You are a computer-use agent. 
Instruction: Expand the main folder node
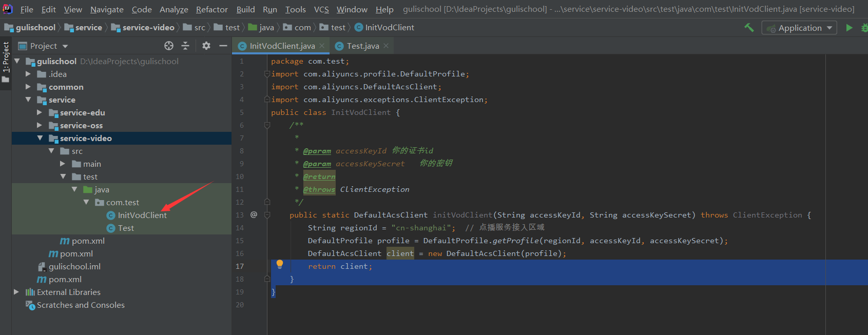(63, 164)
